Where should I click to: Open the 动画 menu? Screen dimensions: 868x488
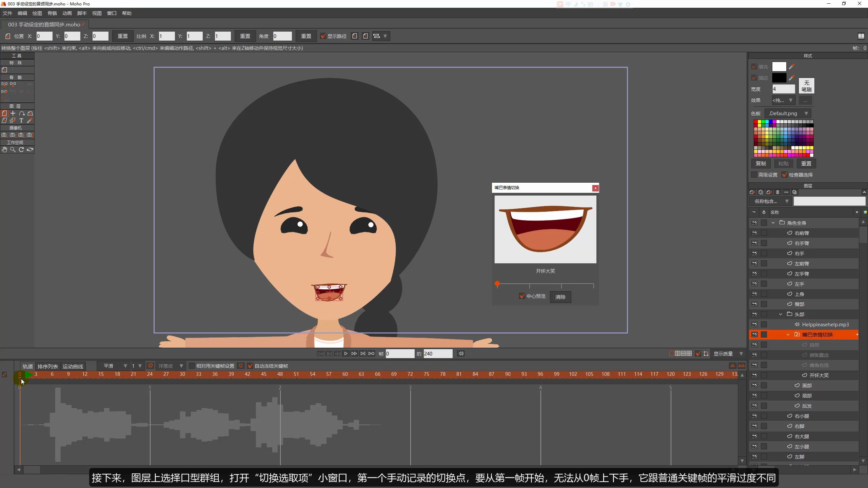point(67,13)
